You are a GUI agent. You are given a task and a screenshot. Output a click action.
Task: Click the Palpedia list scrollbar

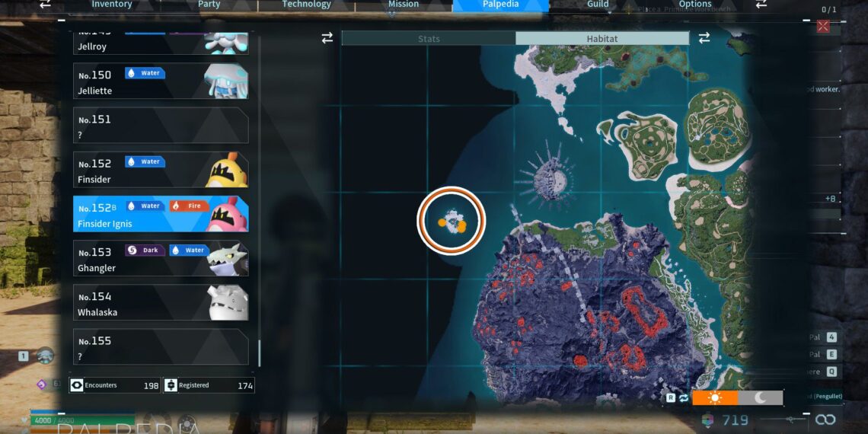coord(259,353)
